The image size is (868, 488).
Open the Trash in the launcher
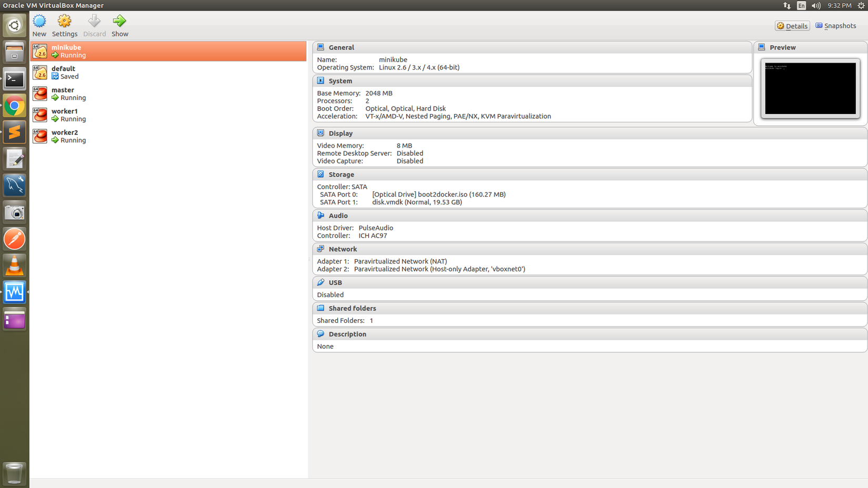[14, 473]
